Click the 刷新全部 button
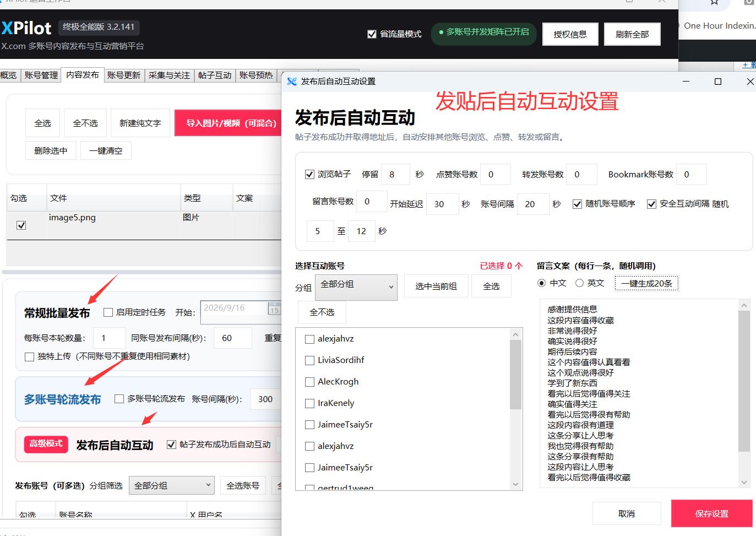The height and width of the screenshot is (536, 756). pos(632,34)
